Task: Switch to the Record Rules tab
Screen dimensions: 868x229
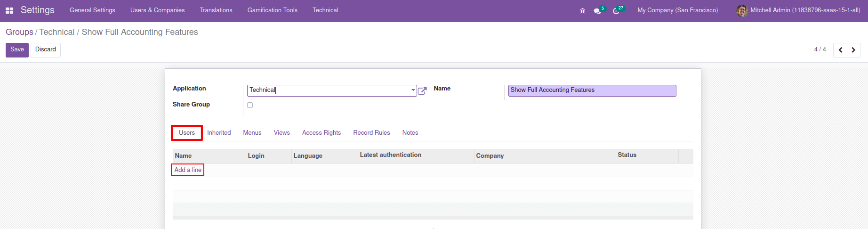Action: coord(371,133)
